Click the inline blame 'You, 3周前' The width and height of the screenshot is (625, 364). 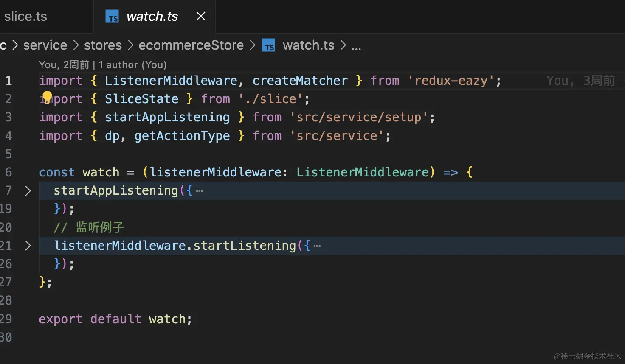(580, 81)
